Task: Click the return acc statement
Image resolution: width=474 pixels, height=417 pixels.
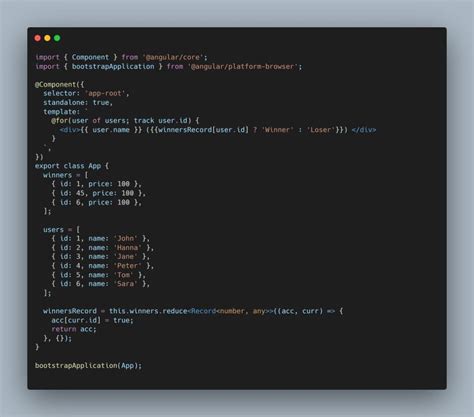Action: (74, 329)
